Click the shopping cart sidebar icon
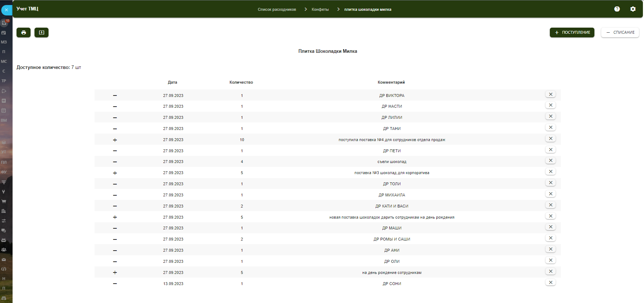 (x=4, y=201)
